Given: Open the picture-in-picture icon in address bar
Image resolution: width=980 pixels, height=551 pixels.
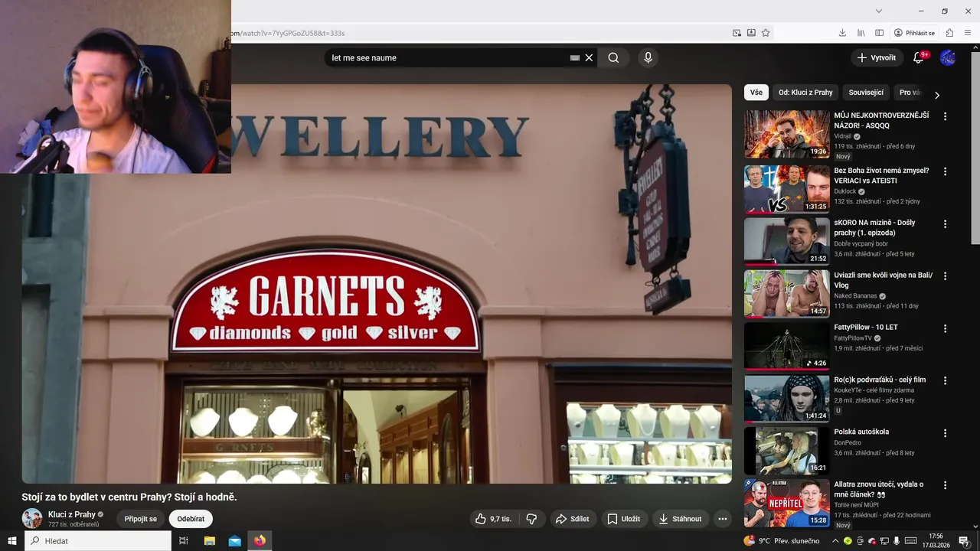Looking at the screenshot, I should [x=737, y=33].
